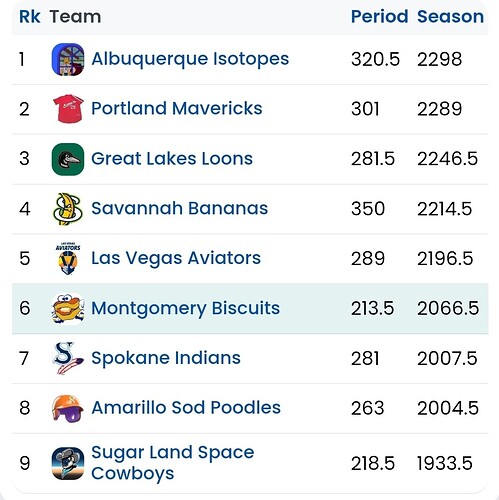Open Great Lakes Loons team link
The image size is (499, 500).
click(x=172, y=158)
